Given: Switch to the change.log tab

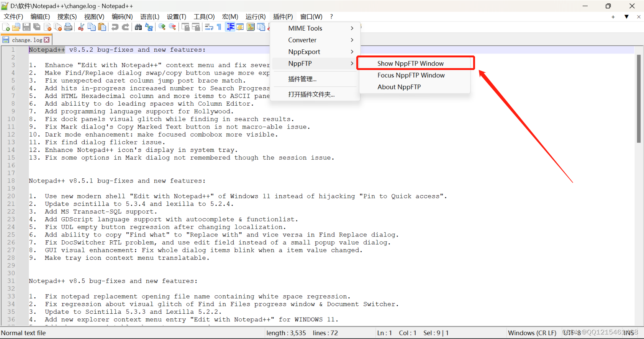Looking at the screenshot, I should point(27,40).
